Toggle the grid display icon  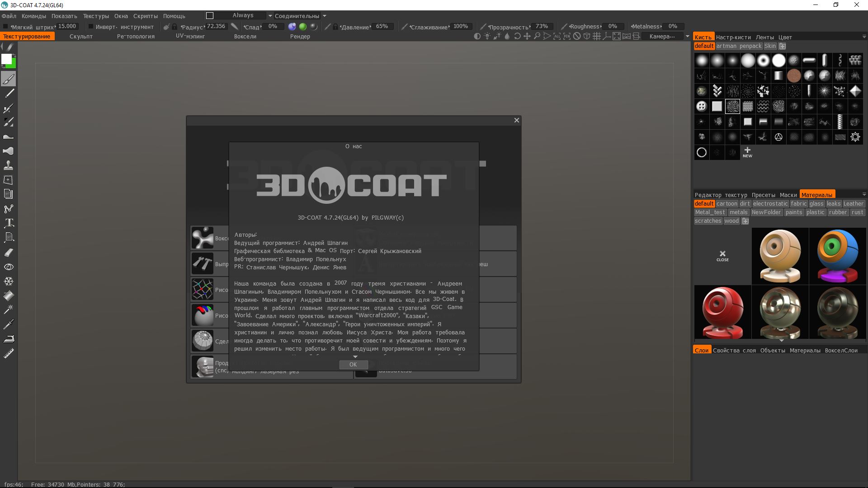point(597,37)
